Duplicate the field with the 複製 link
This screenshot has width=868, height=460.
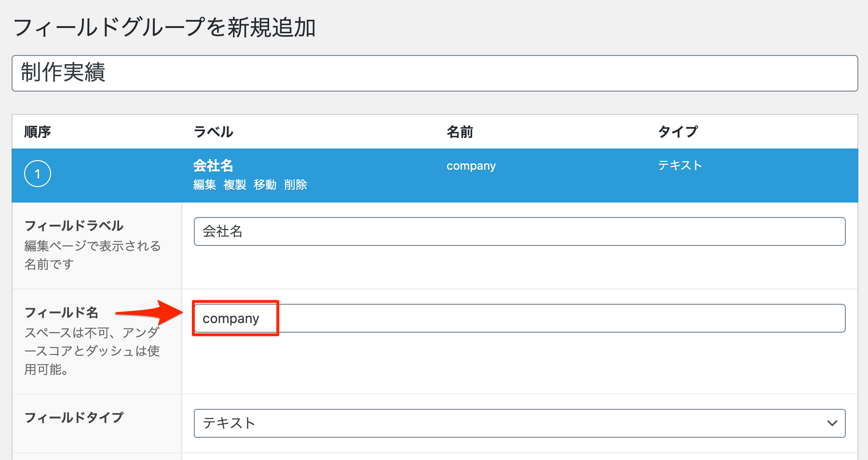pos(235,185)
